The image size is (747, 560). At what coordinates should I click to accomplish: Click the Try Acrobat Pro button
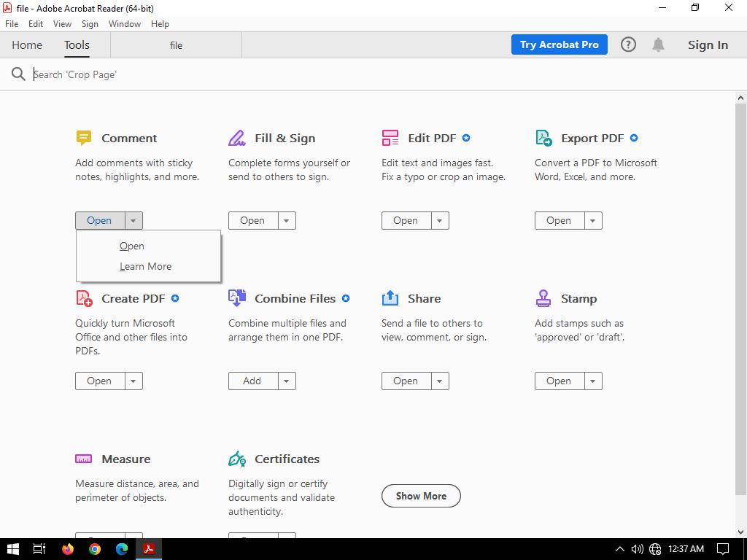560,44
